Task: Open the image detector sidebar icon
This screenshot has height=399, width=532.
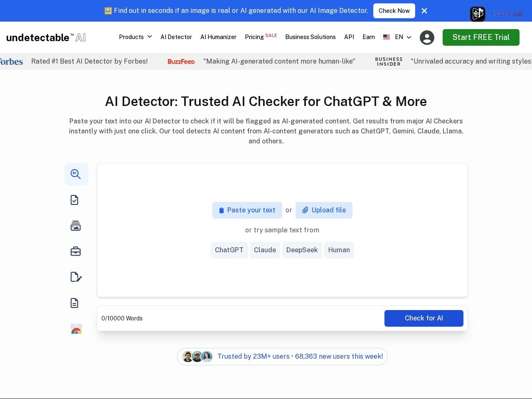Action: tap(76, 226)
